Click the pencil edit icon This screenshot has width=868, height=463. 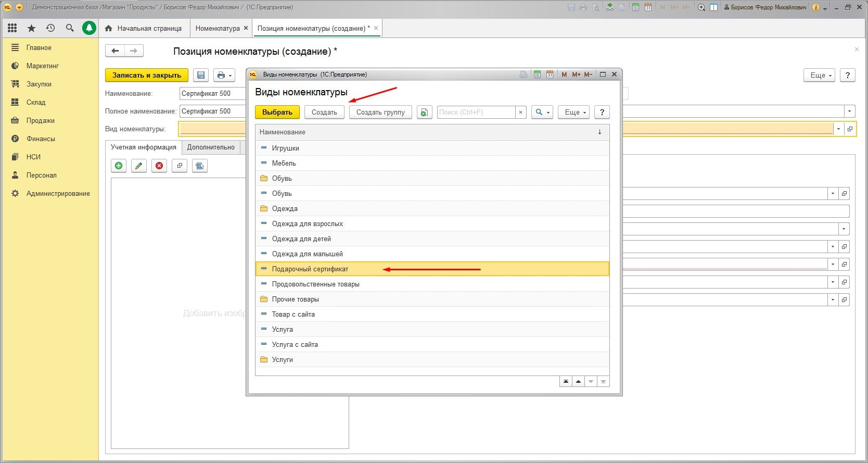coord(139,166)
